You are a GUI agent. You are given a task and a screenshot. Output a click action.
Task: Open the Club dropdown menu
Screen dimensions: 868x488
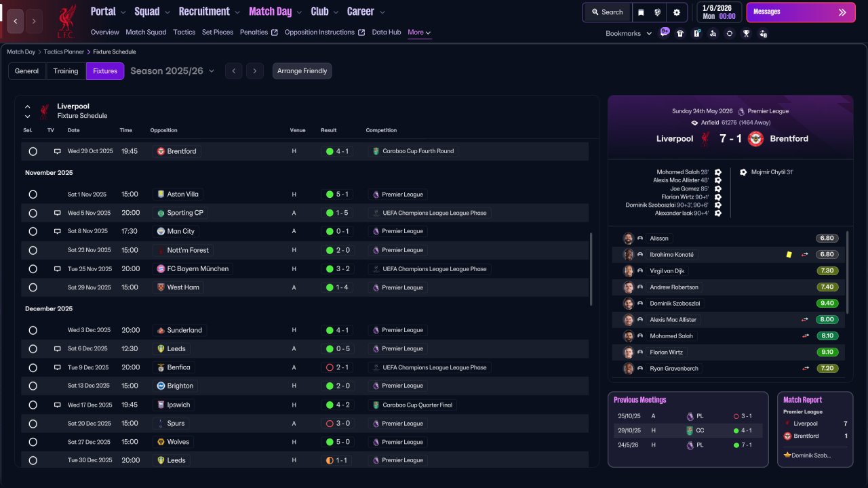324,12
